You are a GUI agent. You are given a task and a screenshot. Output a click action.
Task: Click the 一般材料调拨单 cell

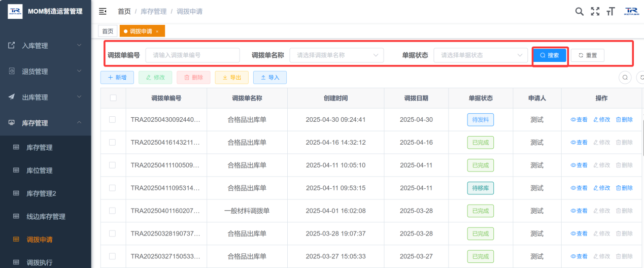pyautogui.click(x=247, y=211)
